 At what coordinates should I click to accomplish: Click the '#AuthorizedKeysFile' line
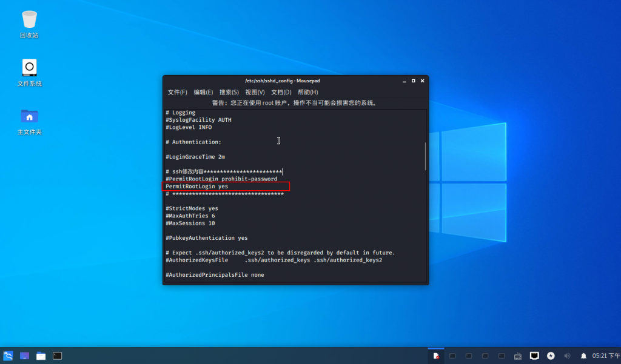(274, 260)
